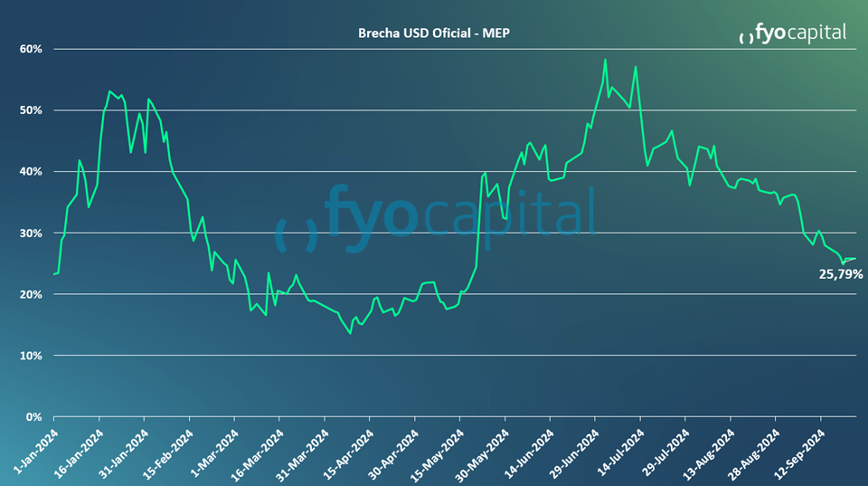The image size is (868, 486).
Task: Click the 31-Jan-2024 date label
Action: point(124,453)
